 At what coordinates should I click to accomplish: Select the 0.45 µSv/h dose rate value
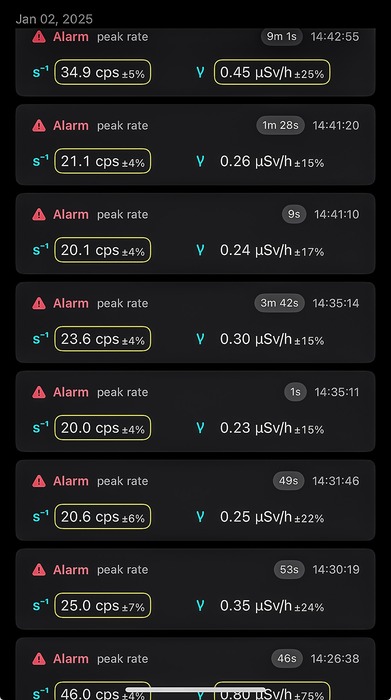pos(272,72)
